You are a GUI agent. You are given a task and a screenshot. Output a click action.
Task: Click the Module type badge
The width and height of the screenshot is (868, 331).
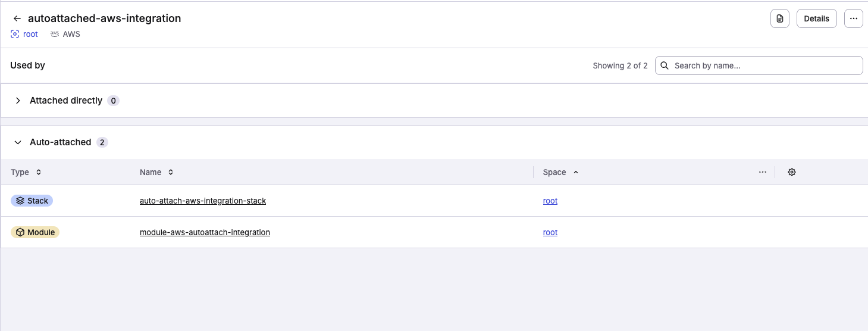point(35,232)
